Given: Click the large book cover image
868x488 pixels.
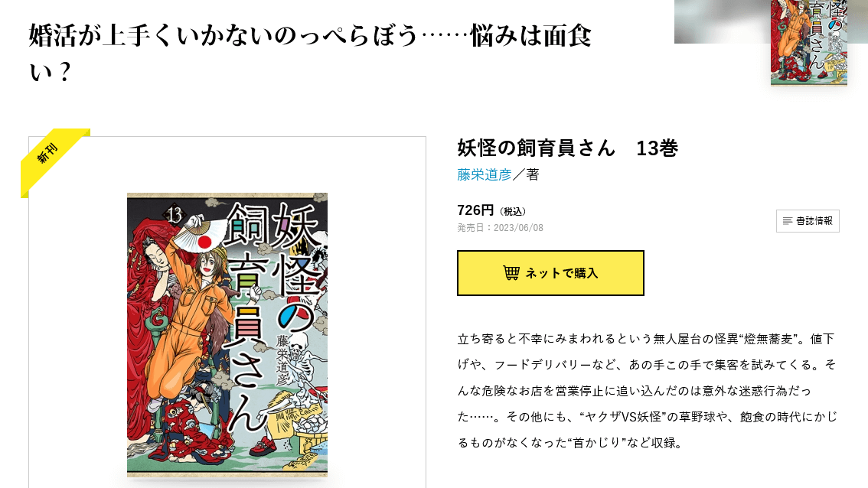Looking at the screenshot, I should click(227, 335).
